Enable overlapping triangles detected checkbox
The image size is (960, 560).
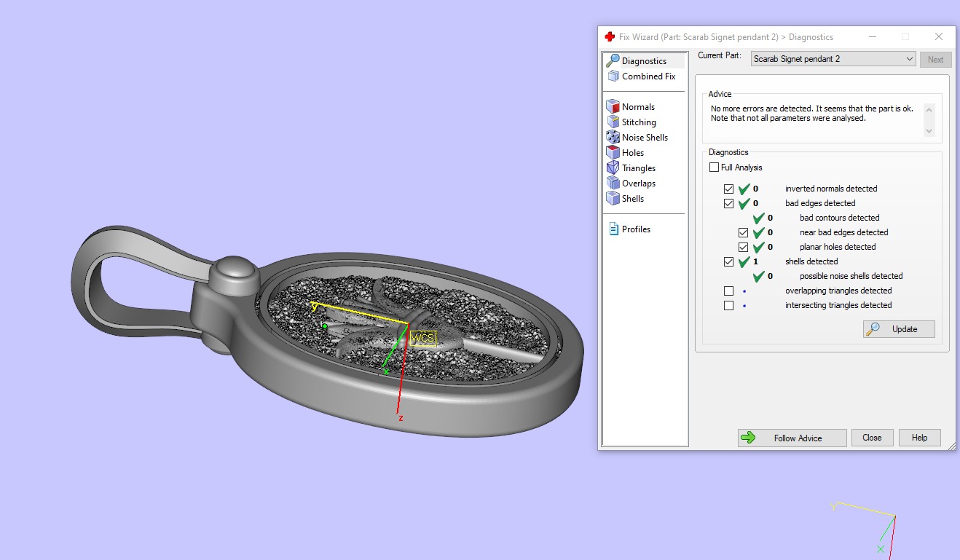[728, 291]
